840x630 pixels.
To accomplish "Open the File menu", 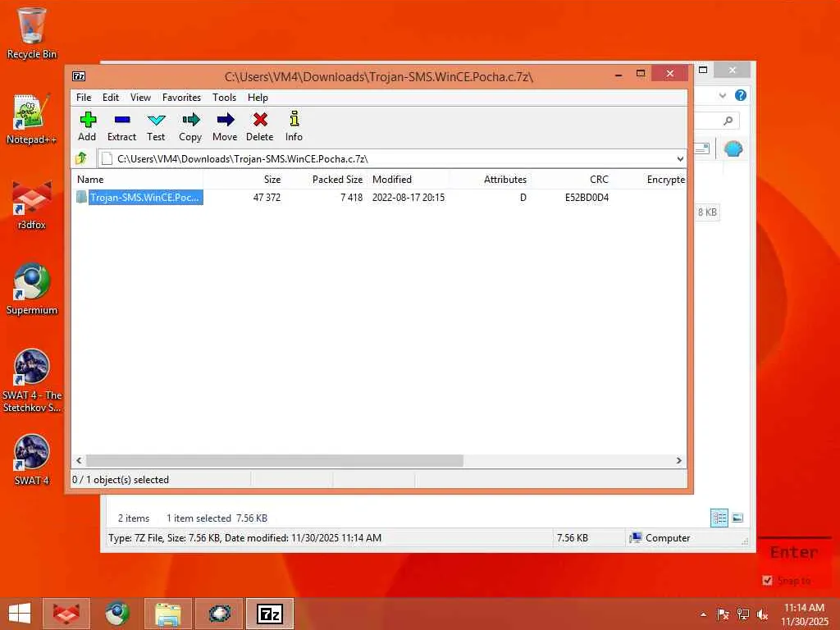I will tap(84, 98).
